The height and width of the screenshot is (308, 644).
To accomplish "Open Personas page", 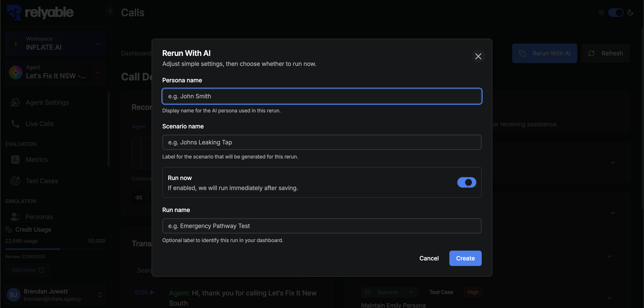I will pyautogui.click(x=39, y=216).
